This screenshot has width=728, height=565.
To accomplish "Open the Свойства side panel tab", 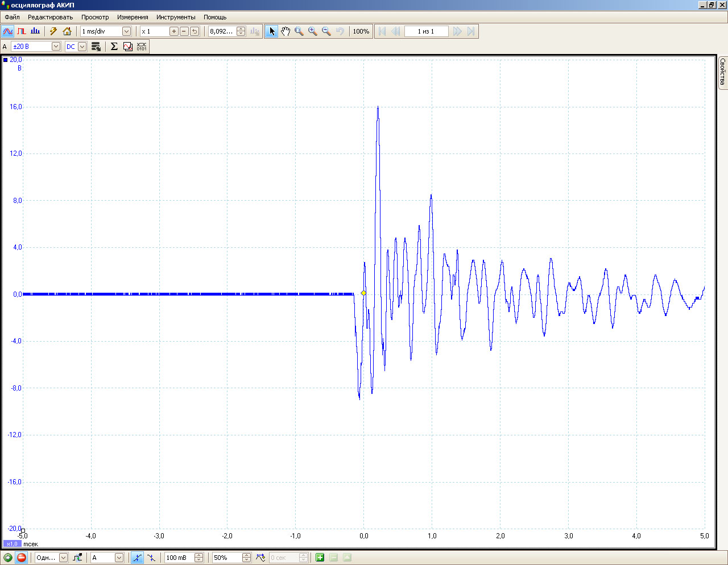I will coord(722,72).
